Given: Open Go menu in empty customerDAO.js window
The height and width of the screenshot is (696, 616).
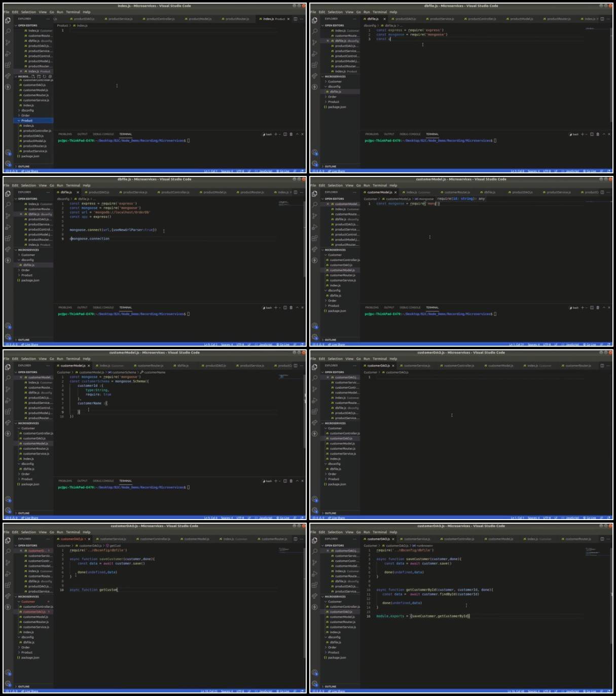Looking at the screenshot, I should point(358,359).
